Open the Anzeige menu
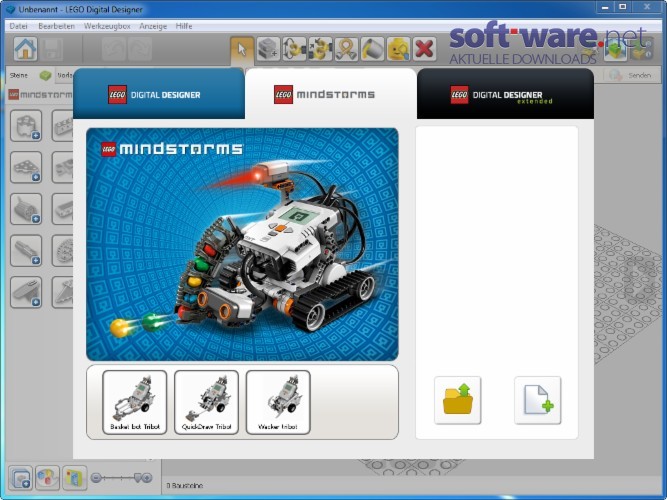Screen dimensions: 667x500 coord(153,26)
